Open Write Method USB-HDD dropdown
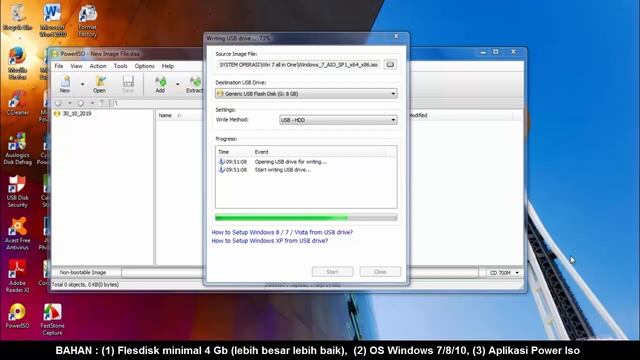 338,120
